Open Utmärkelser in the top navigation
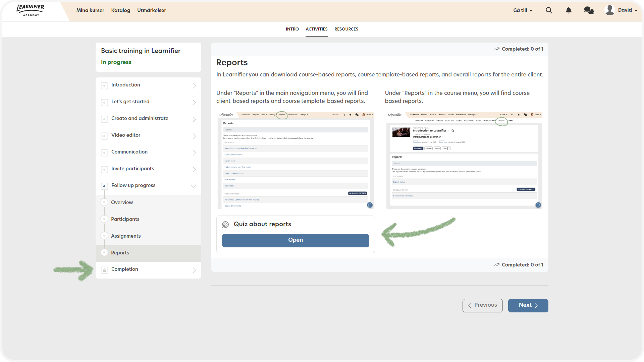Viewport: 644px width, 362px height. pyautogui.click(x=152, y=10)
